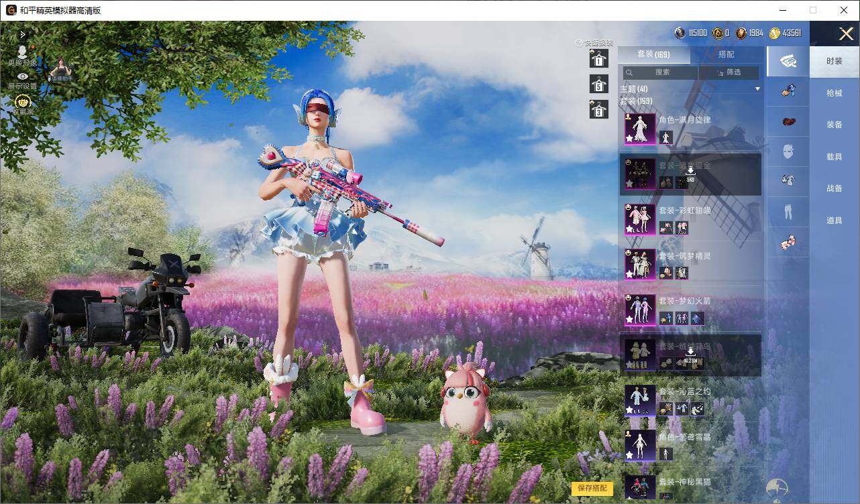This screenshot has height=504, width=860.
Task: Open the parachute category icon
Action: [777, 489]
